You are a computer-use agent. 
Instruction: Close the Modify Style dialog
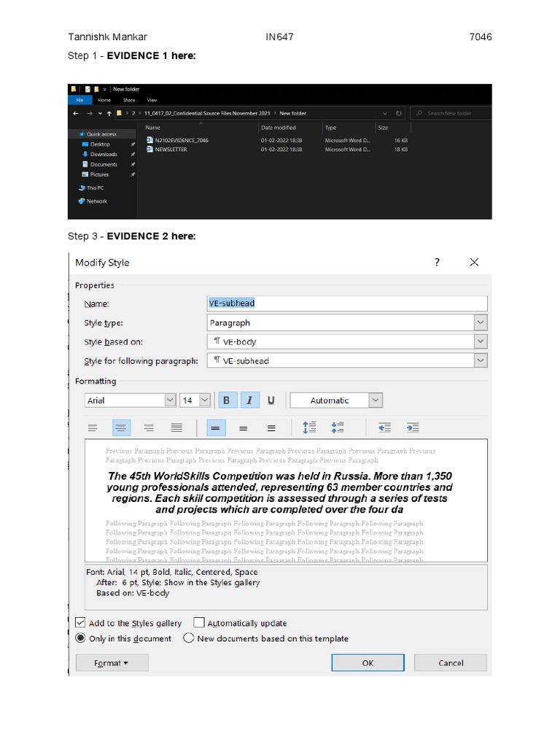[474, 262]
